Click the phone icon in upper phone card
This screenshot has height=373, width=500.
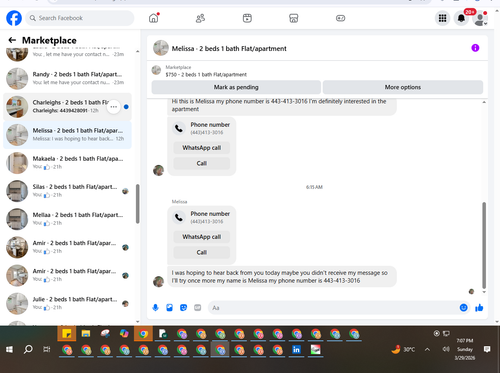pyautogui.click(x=179, y=128)
